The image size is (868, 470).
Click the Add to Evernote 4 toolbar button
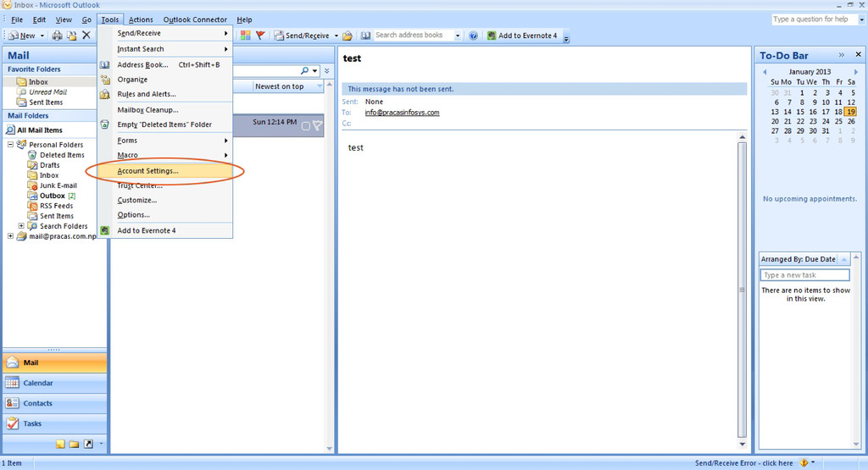pos(522,36)
